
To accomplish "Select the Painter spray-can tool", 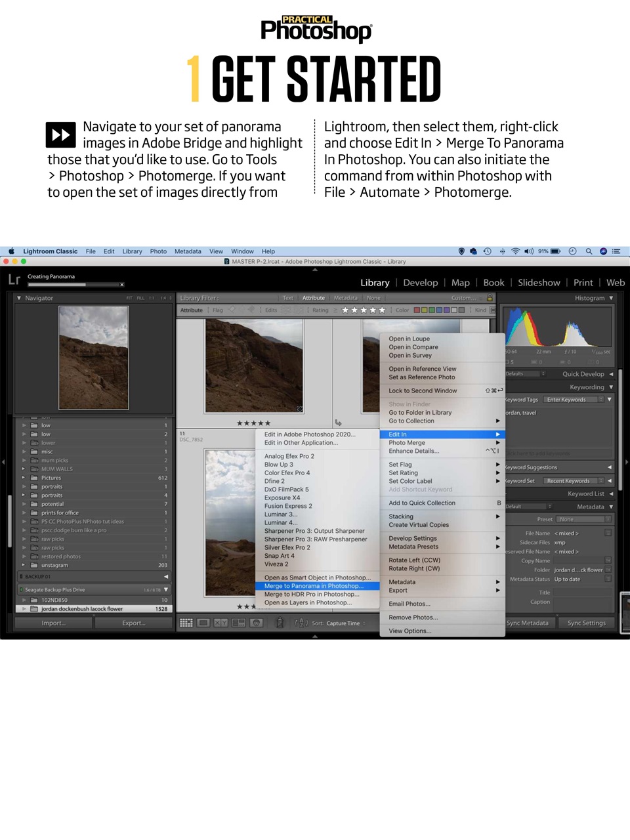I will (280, 622).
